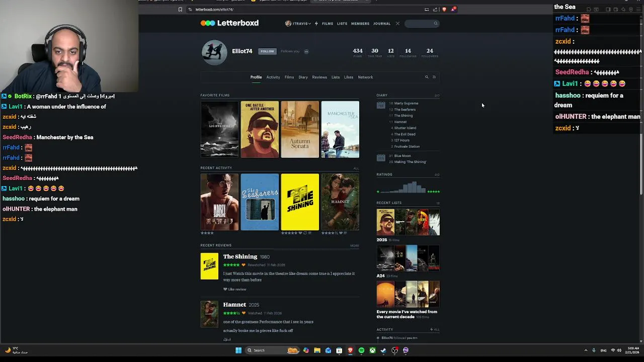The width and height of the screenshot is (644, 362).
Task: Open the 30 This Year stat
Action: click(375, 52)
